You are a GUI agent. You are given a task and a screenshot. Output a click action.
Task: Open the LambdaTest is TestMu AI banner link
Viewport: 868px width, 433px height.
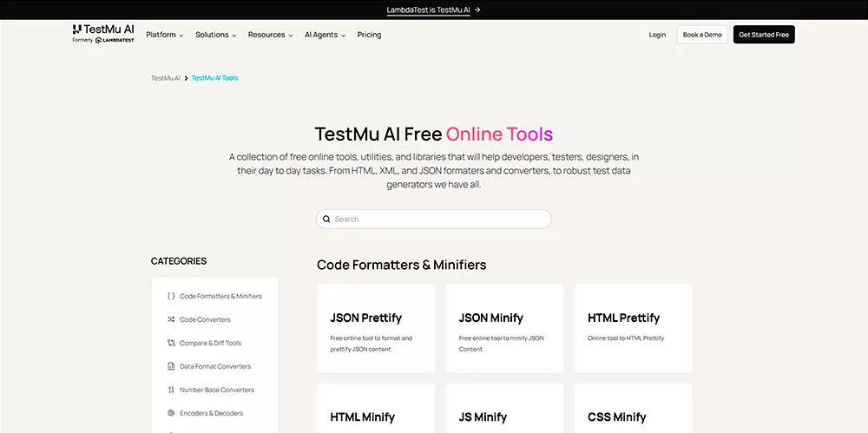coord(428,10)
